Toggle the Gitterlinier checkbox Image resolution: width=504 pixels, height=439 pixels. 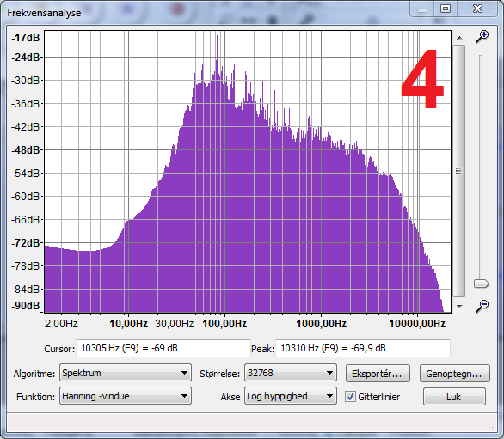350,397
